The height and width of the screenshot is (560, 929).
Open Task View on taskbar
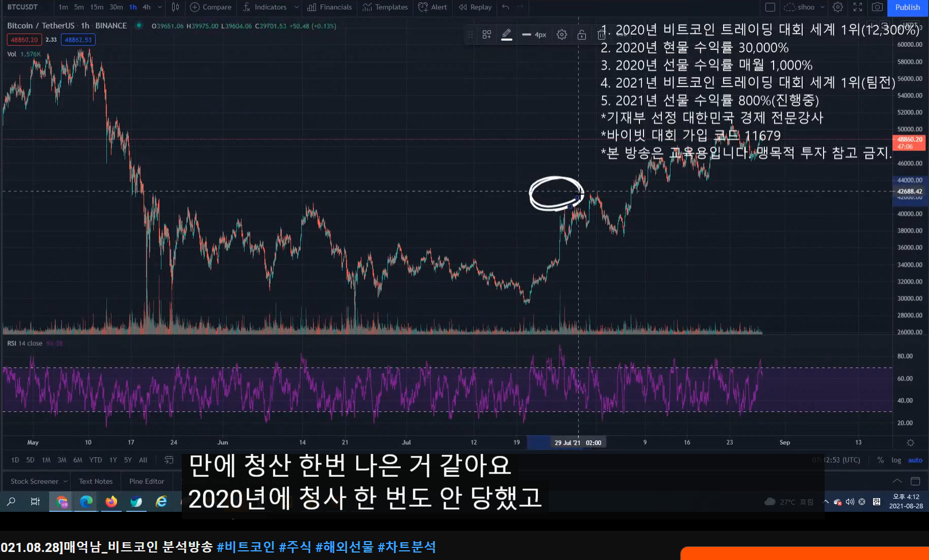(x=36, y=502)
